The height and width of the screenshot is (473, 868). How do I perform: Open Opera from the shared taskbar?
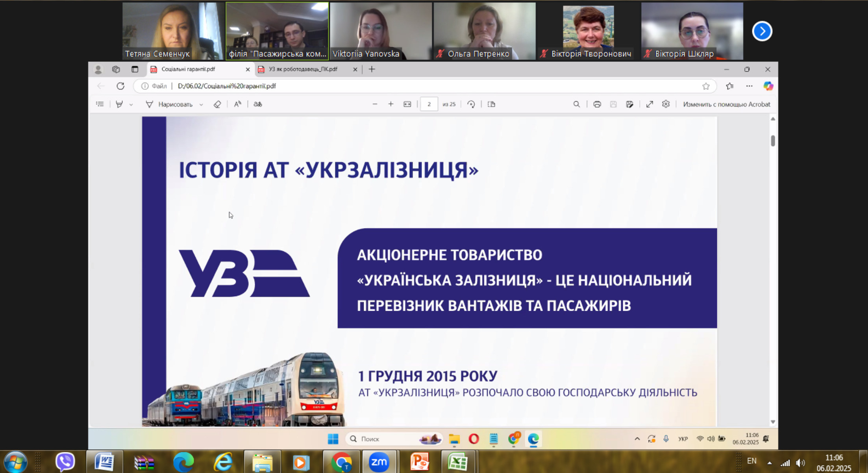click(x=474, y=439)
